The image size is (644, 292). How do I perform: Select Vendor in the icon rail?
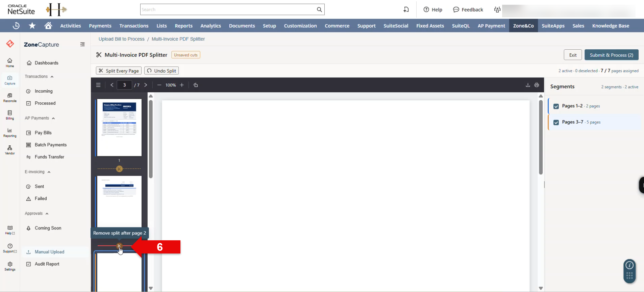coord(10,150)
